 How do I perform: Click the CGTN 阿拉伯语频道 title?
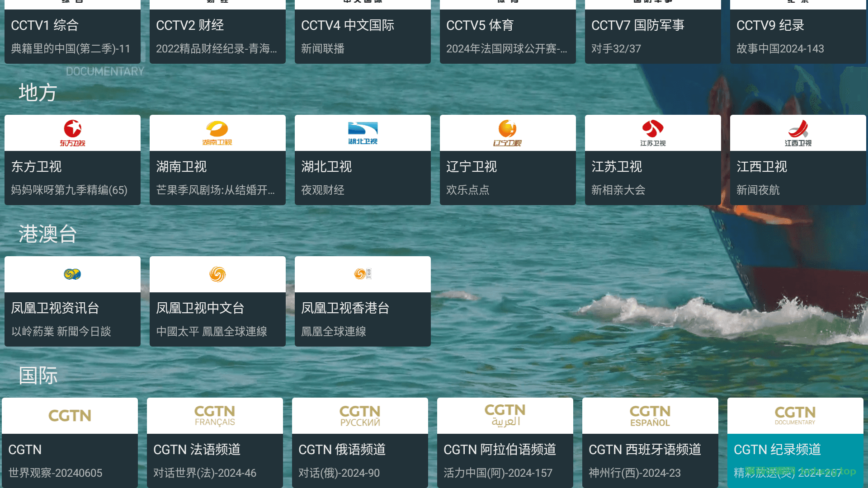click(x=500, y=450)
